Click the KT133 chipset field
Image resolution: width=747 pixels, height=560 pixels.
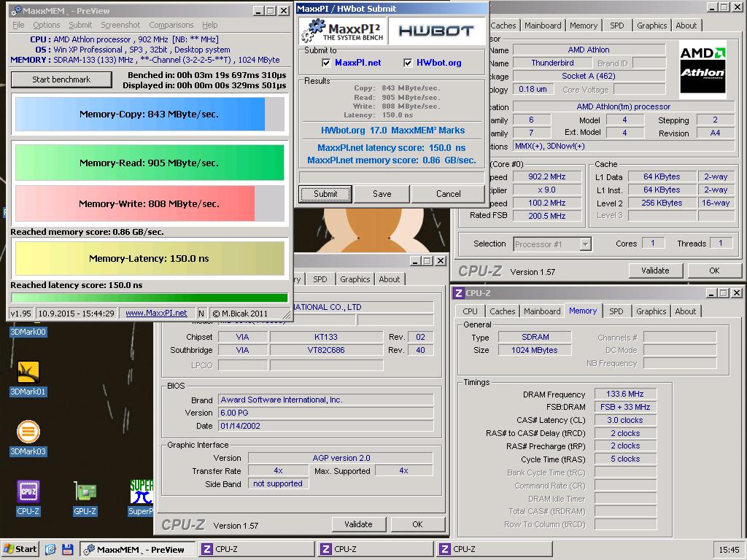point(326,337)
